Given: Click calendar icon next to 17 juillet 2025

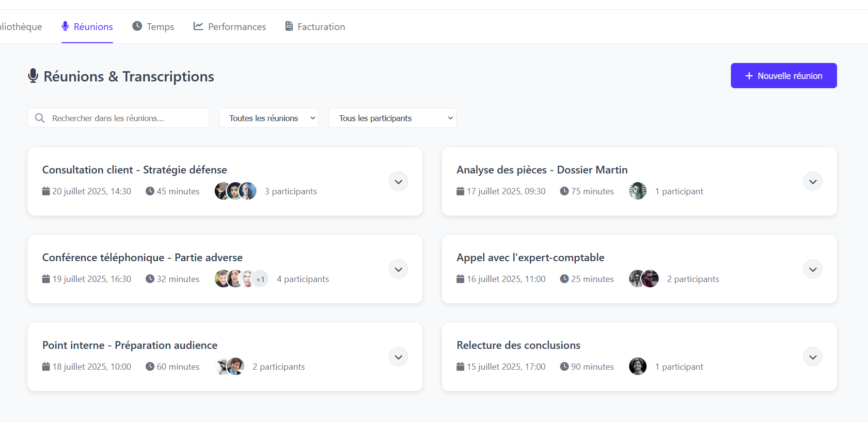Looking at the screenshot, I should point(460,191).
